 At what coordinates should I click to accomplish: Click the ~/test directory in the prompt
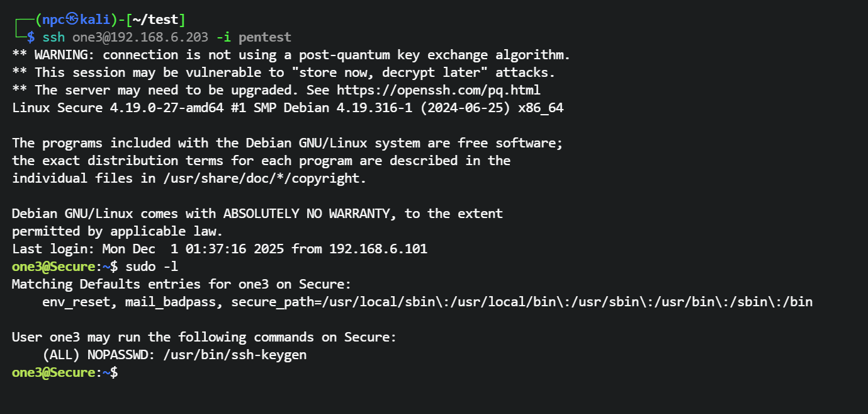160,20
